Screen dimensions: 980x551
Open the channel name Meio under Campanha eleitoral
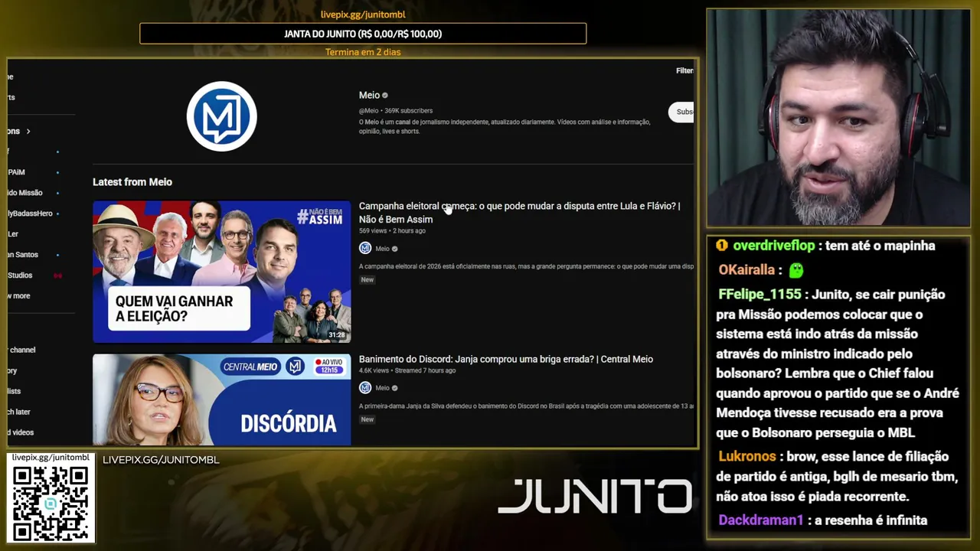point(382,249)
